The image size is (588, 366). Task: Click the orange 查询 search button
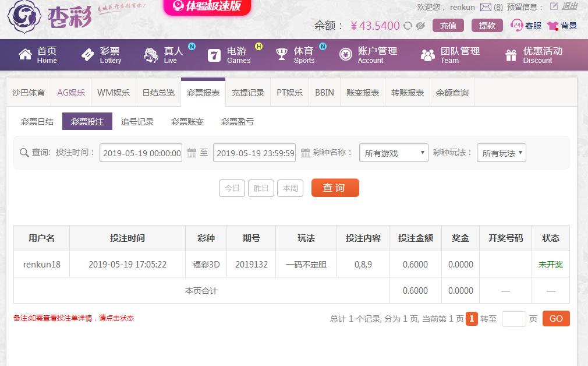tap(335, 188)
